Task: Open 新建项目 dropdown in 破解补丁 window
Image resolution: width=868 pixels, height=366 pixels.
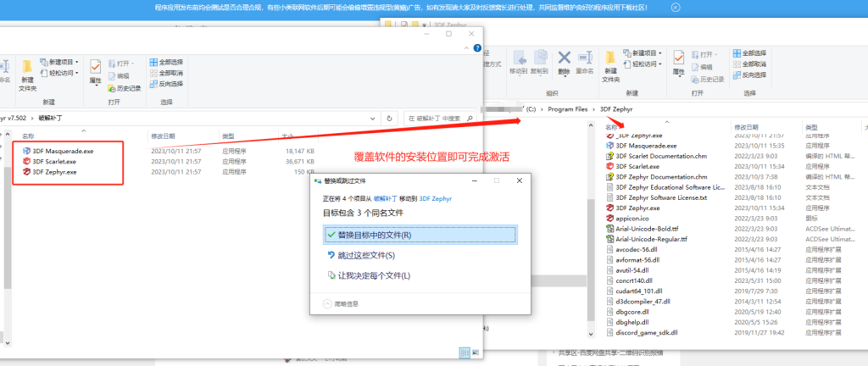Action: pos(60,62)
